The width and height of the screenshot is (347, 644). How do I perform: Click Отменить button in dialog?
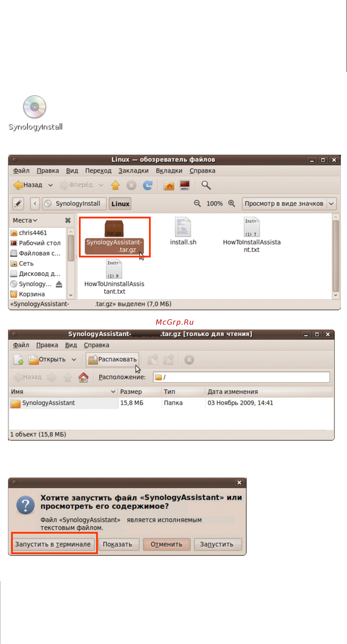[166, 544]
